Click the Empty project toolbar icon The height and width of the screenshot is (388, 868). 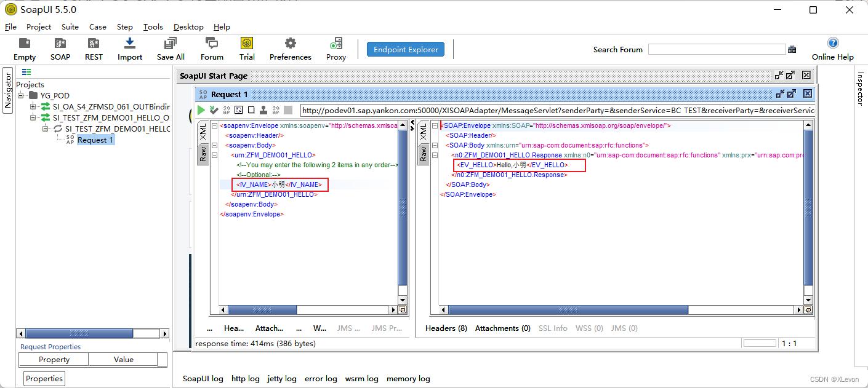pos(25,43)
